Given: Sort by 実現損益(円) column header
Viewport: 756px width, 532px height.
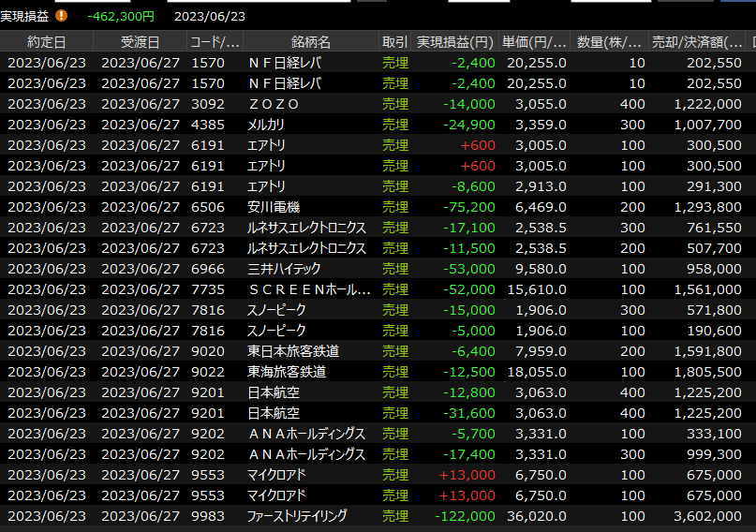Looking at the screenshot, I should tap(454, 42).
